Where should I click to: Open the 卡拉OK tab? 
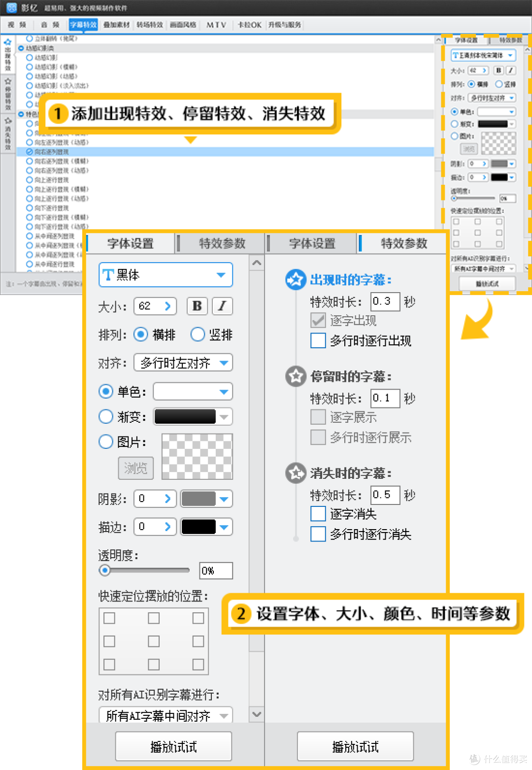coord(250,25)
